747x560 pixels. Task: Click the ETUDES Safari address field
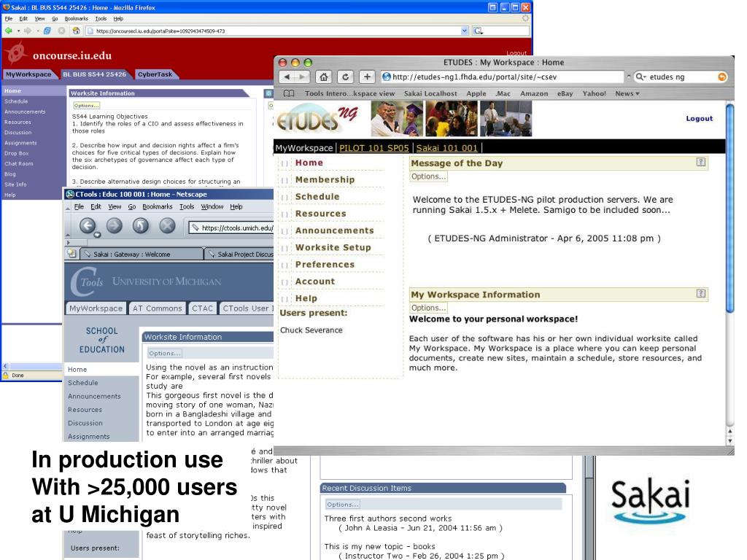click(x=503, y=77)
